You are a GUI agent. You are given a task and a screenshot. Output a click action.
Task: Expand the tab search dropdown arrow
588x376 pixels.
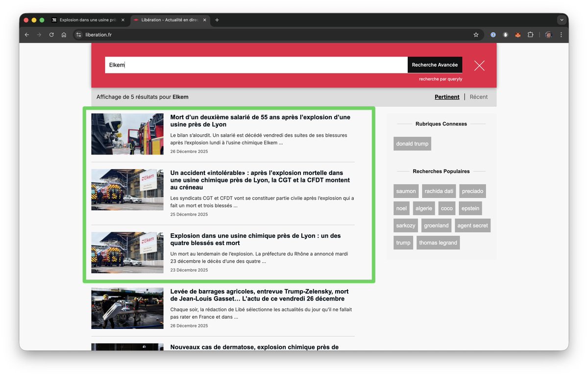[562, 20]
